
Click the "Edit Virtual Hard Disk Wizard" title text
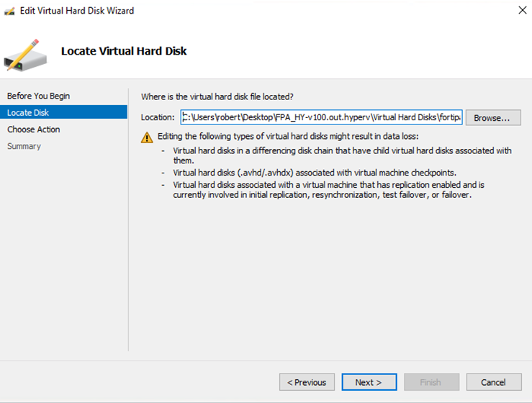pos(77,11)
